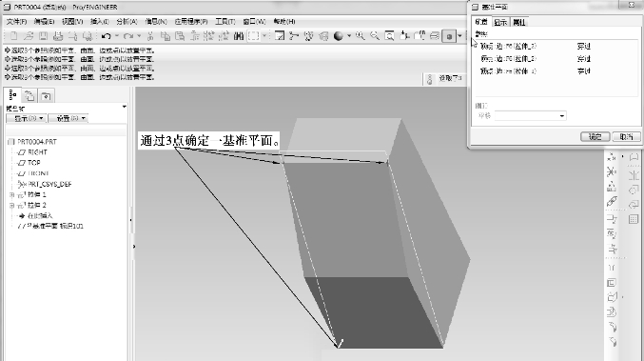Click the Open folder icon

pos(29,36)
